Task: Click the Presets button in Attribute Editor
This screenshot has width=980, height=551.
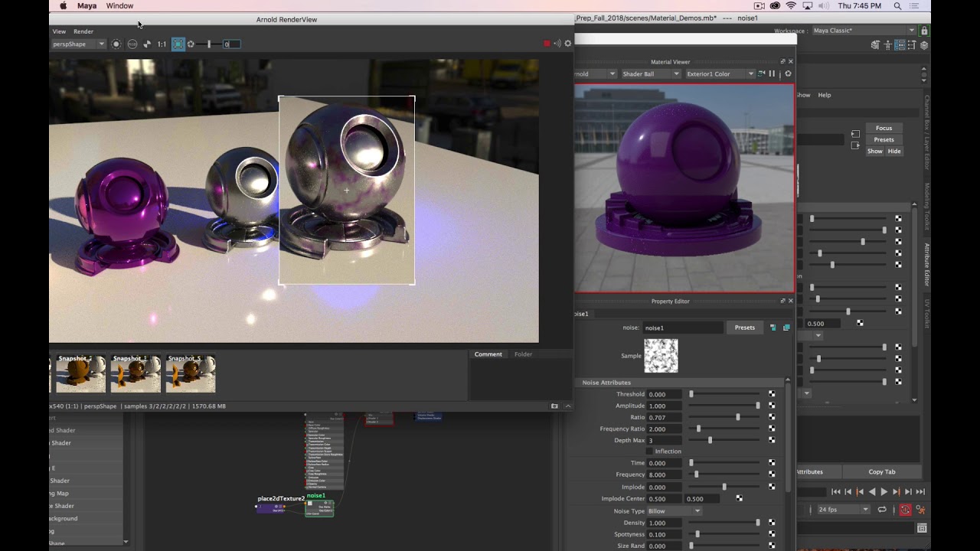Action: tap(884, 139)
